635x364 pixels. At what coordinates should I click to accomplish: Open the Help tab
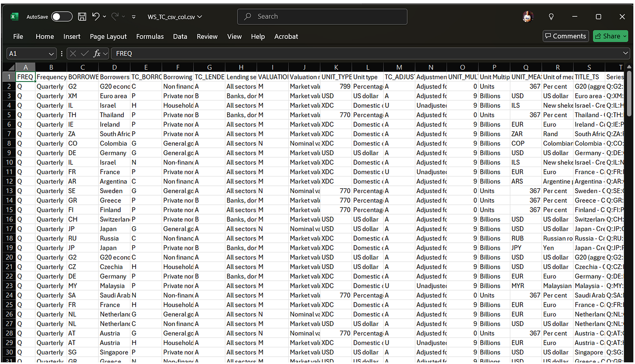point(258,37)
